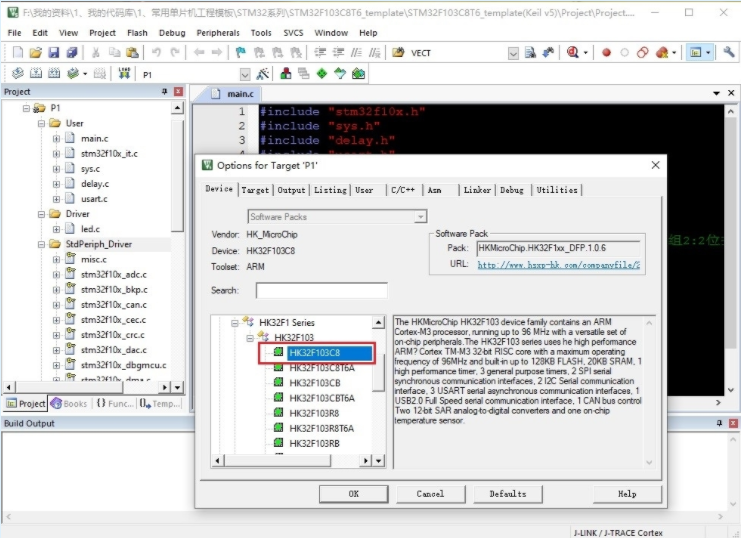Collapse the HK32F1 Series tree node

click(235, 323)
